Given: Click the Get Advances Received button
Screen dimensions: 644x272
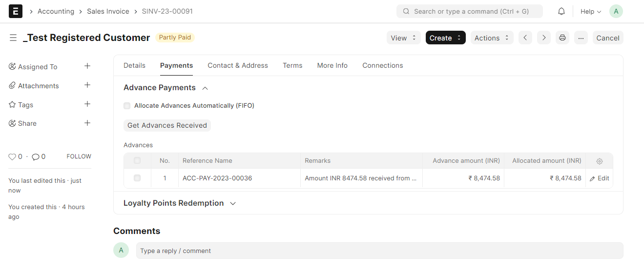Looking at the screenshot, I should [167, 125].
